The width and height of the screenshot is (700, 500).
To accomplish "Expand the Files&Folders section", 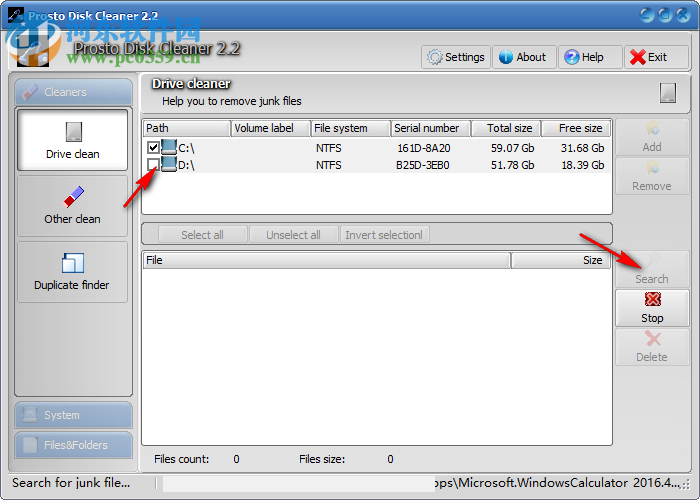I will (x=74, y=445).
